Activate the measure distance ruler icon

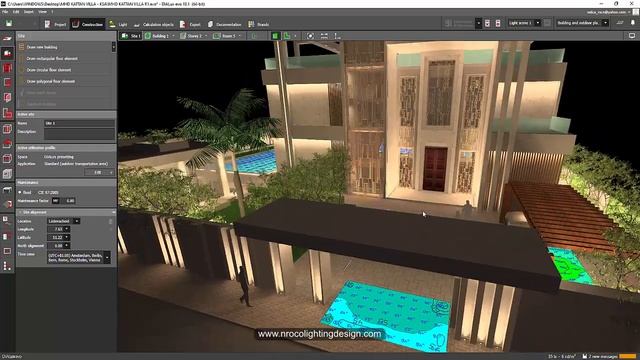pyautogui.click(x=324, y=36)
